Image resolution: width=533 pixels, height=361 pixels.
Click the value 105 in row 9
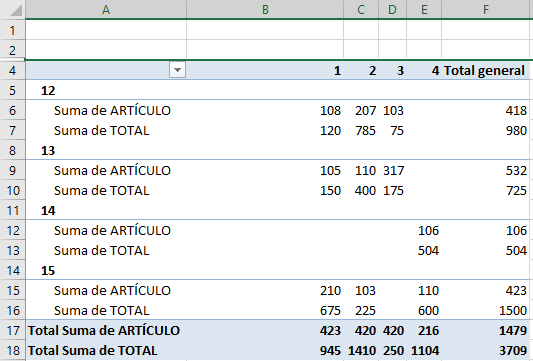click(330, 170)
